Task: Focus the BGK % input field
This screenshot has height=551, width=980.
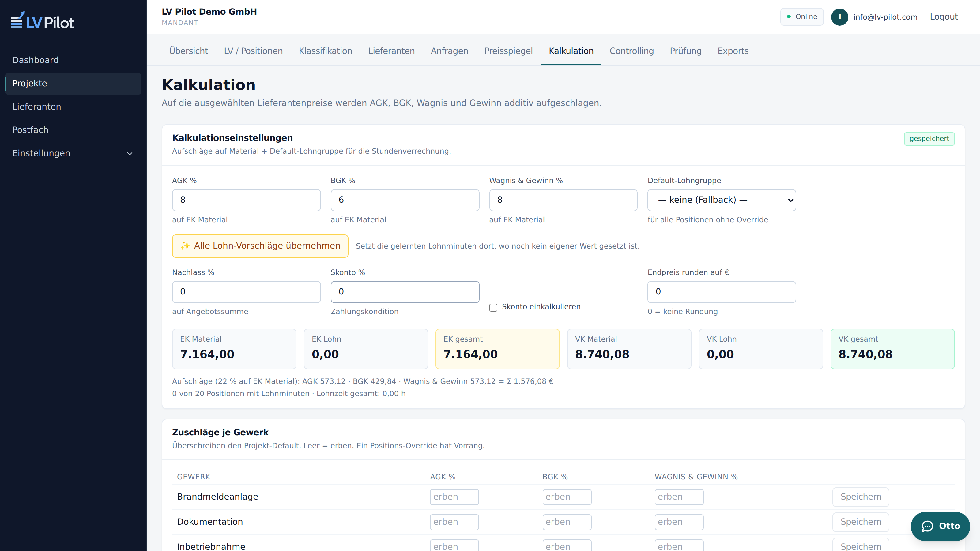Action: tap(405, 200)
